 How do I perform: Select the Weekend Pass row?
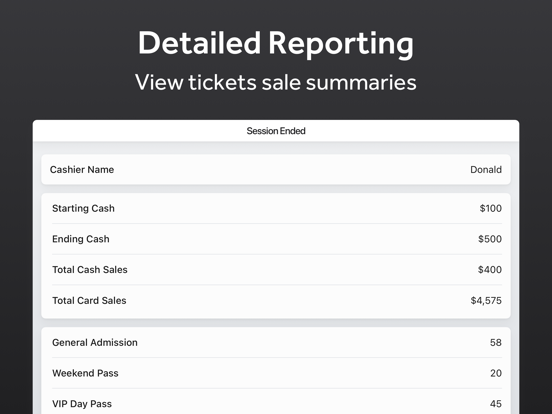pos(276,373)
